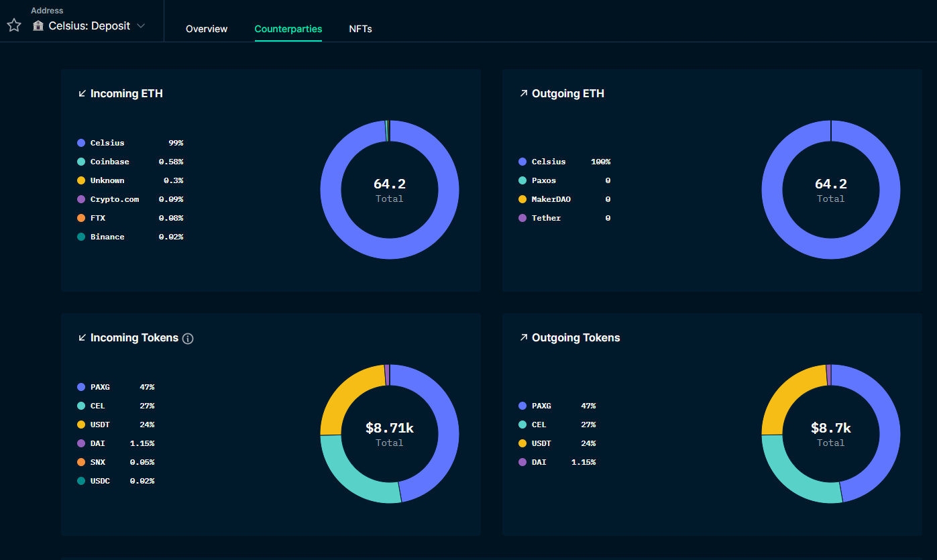This screenshot has width=937, height=560.
Task: Click the info icon next to Incoming Tokens
Action: (188, 339)
